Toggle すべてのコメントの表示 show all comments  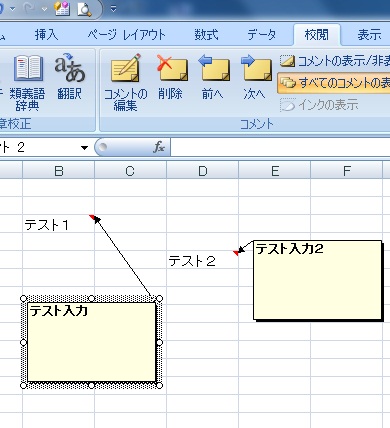point(334,83)
